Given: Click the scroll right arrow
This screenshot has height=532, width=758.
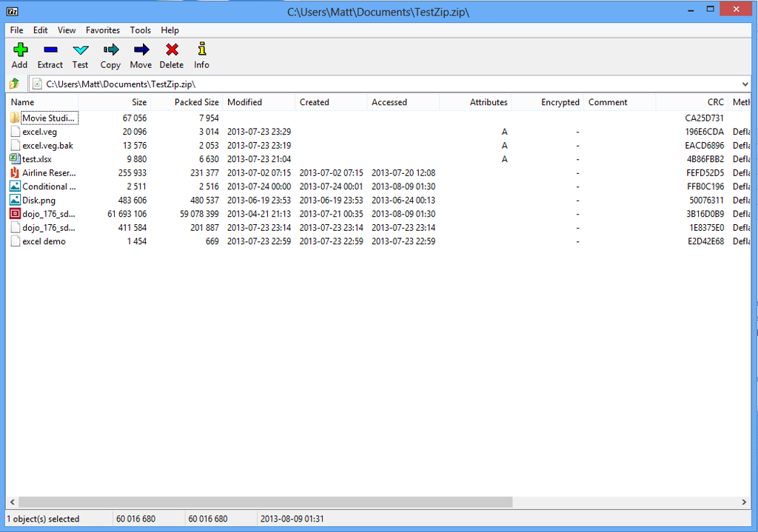Looking at the screenshot, I should [744, 502].
